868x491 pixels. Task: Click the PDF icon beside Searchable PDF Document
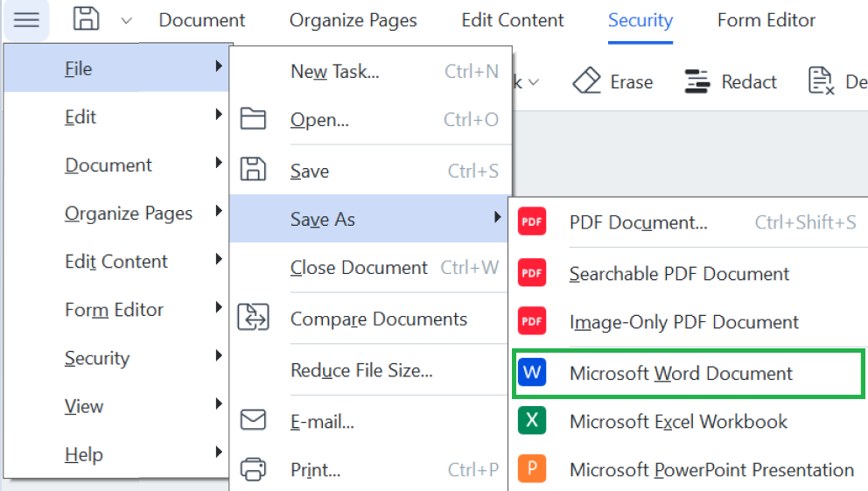click(532, 272)
